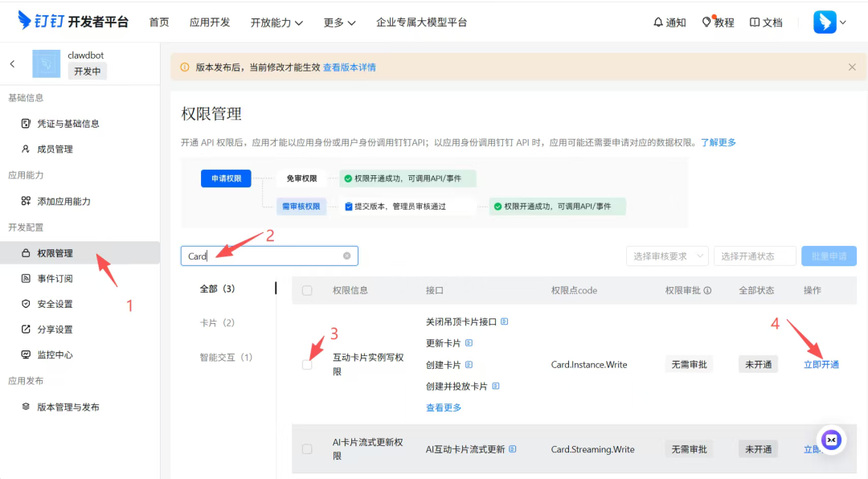Expand the account dropdown arrow beside avatar
Viewport: 868px width, 479px height.
(842, 23)
